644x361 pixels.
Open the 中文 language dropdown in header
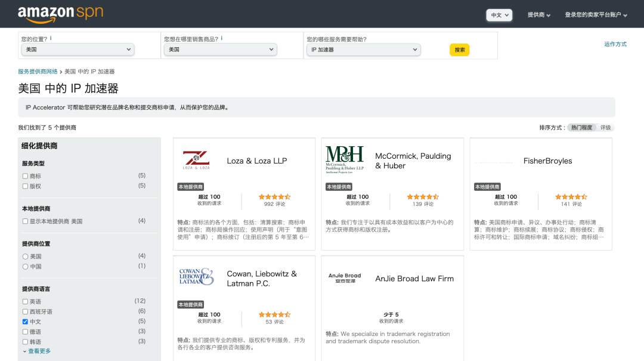499,15
